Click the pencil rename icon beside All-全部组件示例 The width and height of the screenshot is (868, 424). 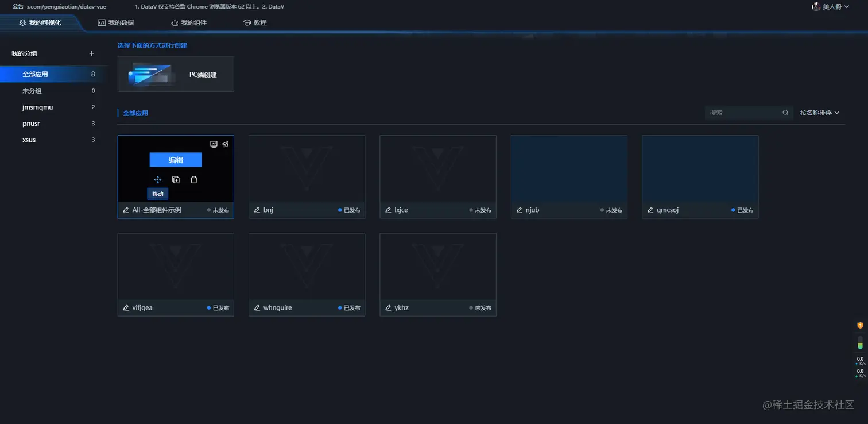126,210
